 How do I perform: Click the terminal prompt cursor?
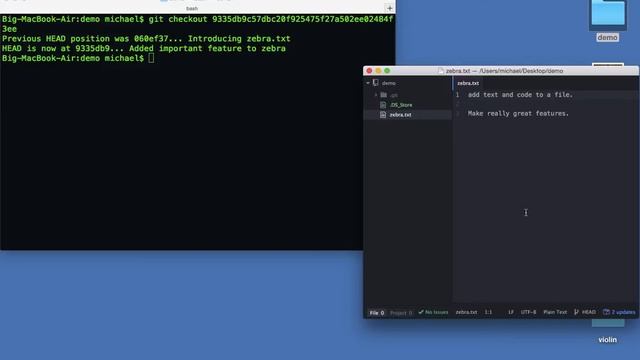(151, 58)
